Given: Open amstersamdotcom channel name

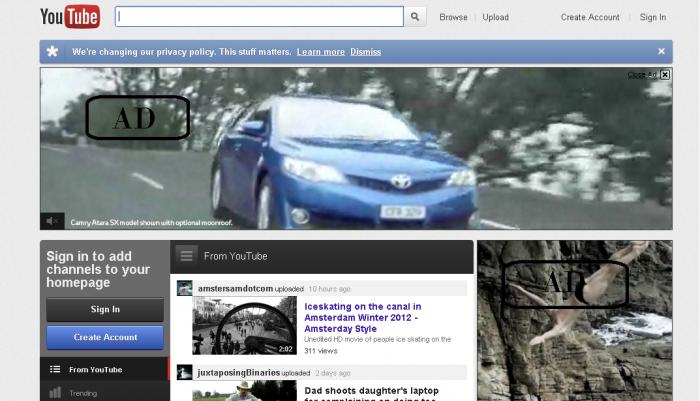Looking at the screenshot, I should click(x=235, y=288).
